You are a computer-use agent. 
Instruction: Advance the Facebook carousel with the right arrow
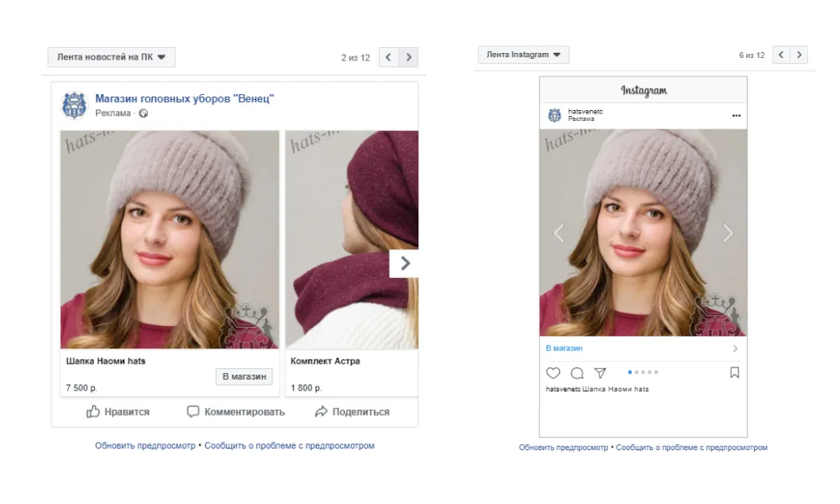405,263
